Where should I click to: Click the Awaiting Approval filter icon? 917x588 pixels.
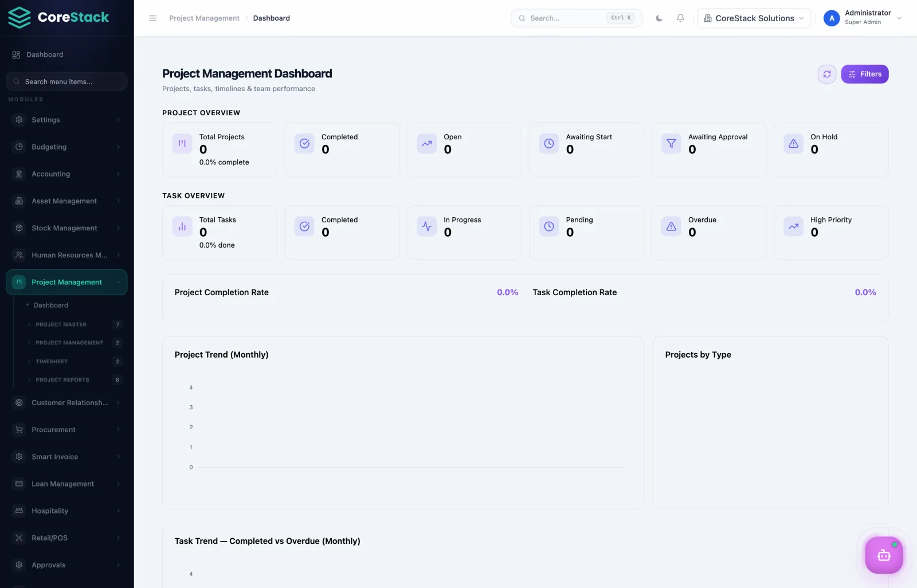tap(671, 143)
